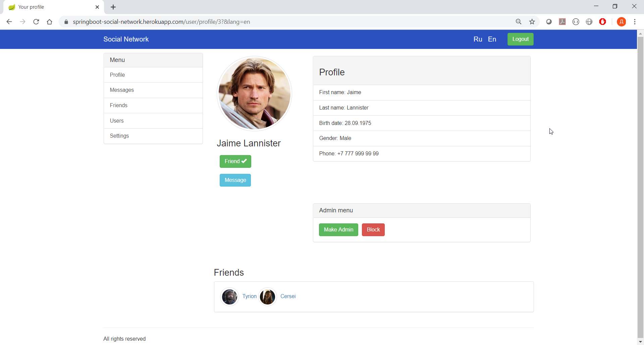Select the 'Gender: Male' row
Screen dimensions: 644x345
[422, 138]
